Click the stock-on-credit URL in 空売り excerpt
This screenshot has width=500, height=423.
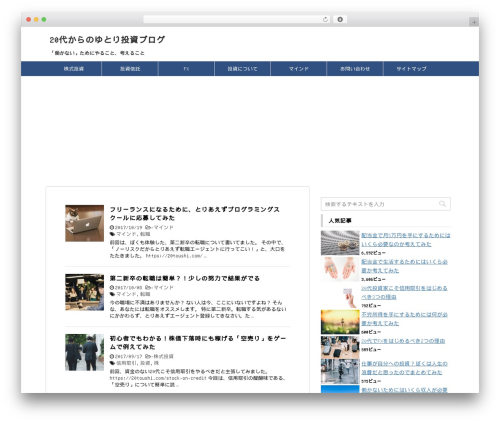pyautogui.click(x=158, y=378)
